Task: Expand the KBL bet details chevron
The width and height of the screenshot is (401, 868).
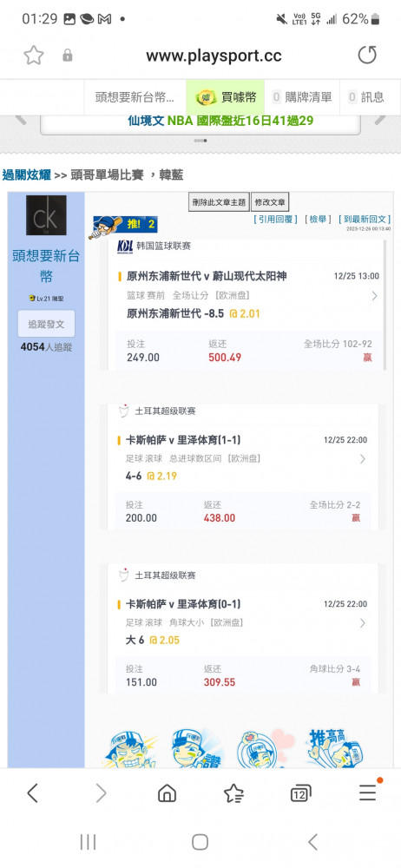Action: pos(374,296)
